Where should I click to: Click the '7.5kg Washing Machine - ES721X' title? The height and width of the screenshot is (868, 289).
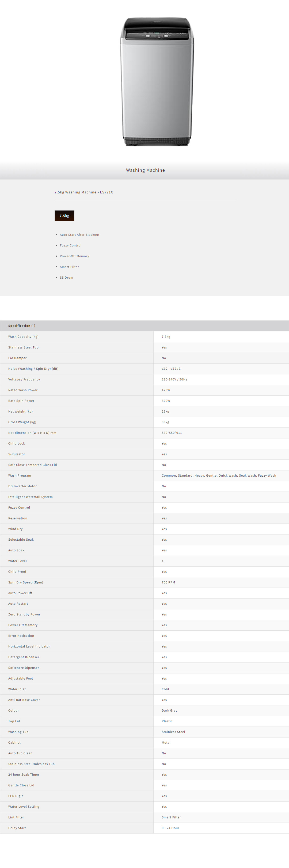click(84, 192)
